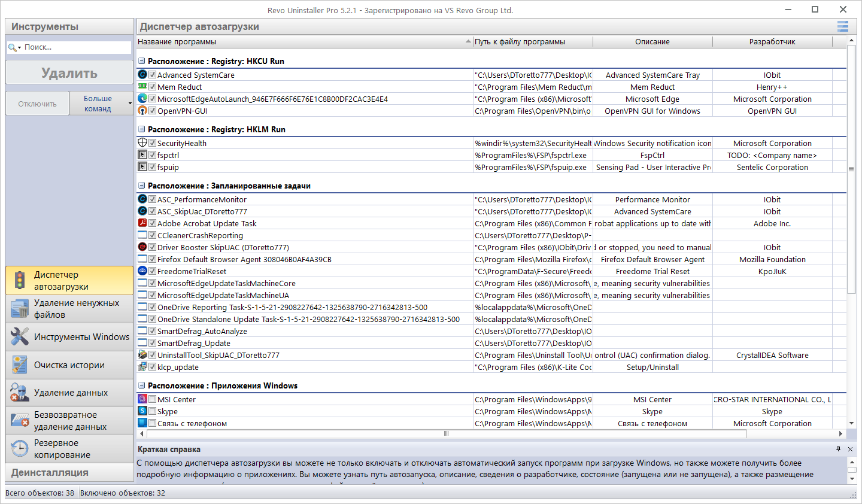The width and height of the screenshot is (862, 504).
Task: Click the MSI Center app icon
Action: click(x=142, y=399)
